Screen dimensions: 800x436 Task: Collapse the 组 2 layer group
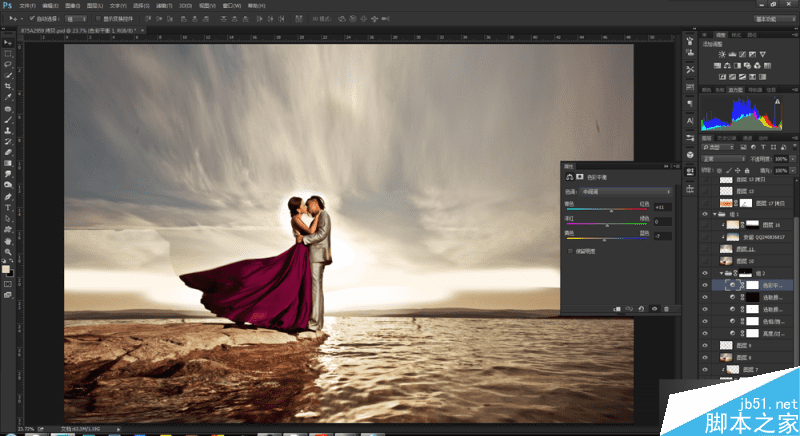[x=720, y=273]
